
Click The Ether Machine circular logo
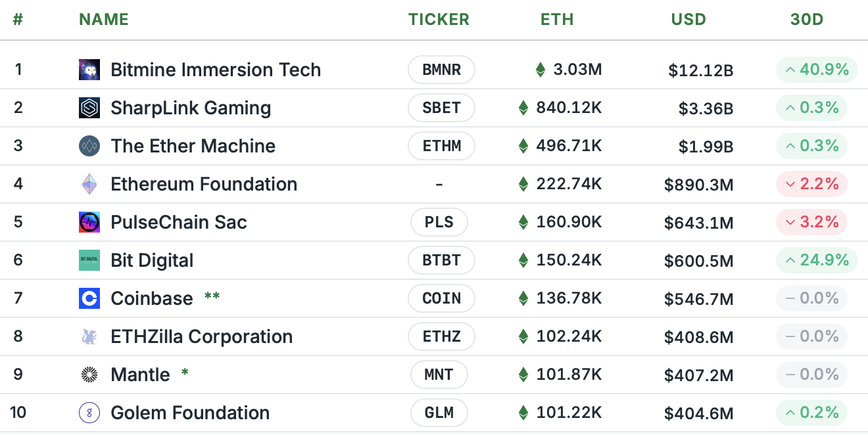pos(89,146)
